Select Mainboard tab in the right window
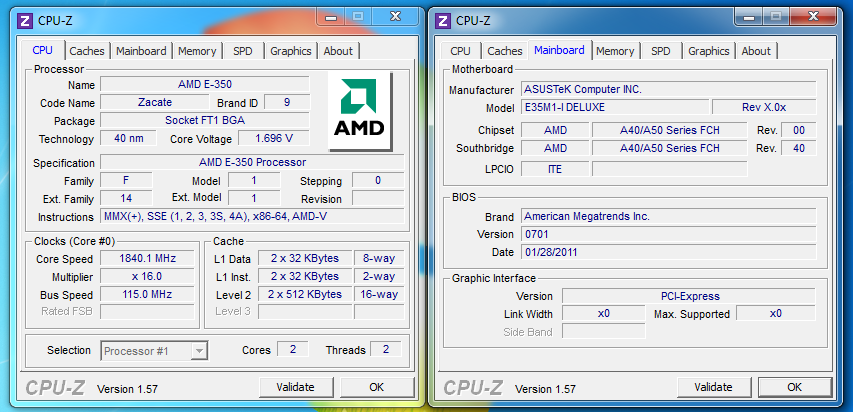853x412 pixels. (559, 50)
